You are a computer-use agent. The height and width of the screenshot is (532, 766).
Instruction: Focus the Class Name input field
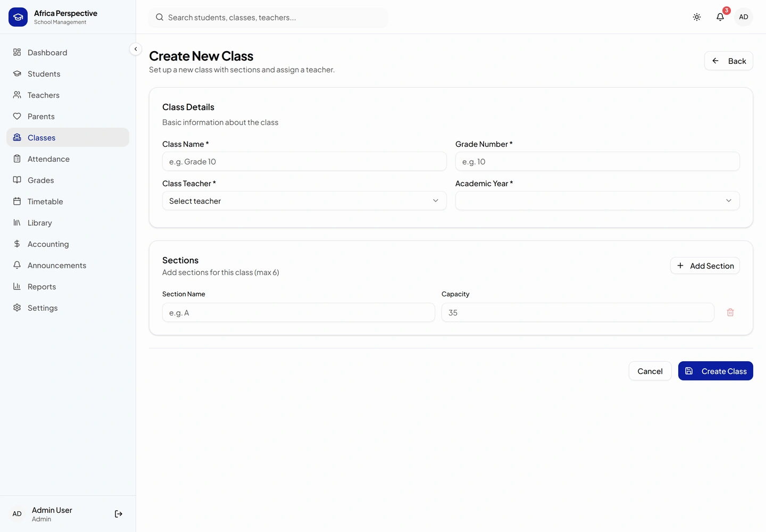pyautogui.click(x=304, y=161)
